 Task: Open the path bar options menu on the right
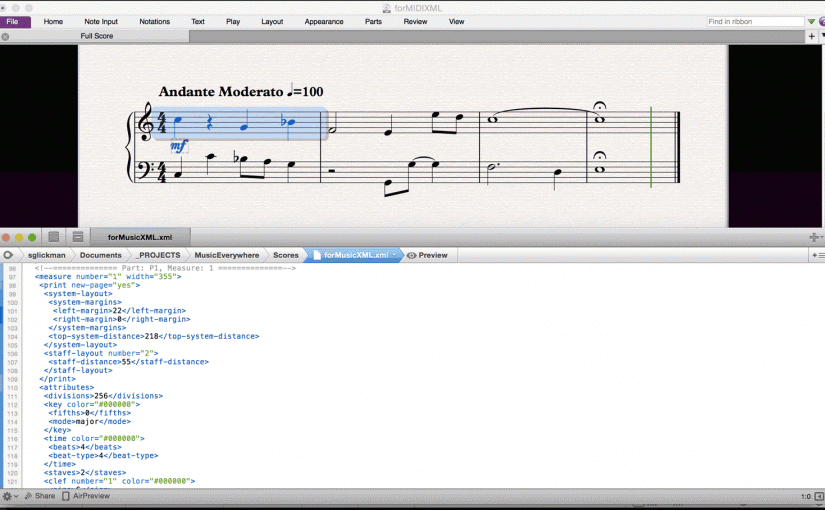click(x=818, y=255)
